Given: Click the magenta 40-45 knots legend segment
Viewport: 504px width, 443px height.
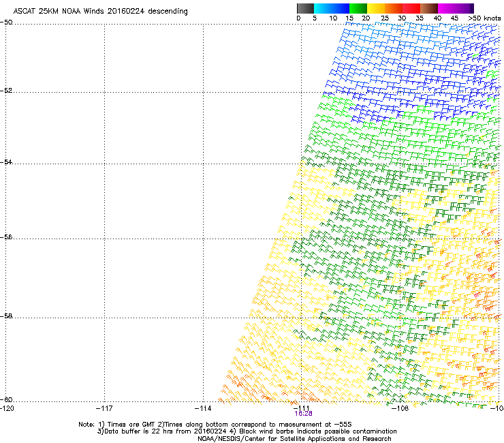Looking at the screenshot, I should click(x=447, y=8).
